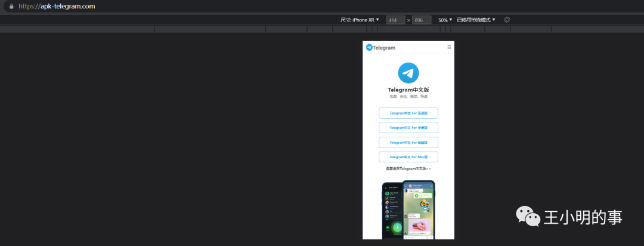Open the 50% zoom dropdown
The height and width of the screenshot is (246, 644).
click(x=445, y=20)
